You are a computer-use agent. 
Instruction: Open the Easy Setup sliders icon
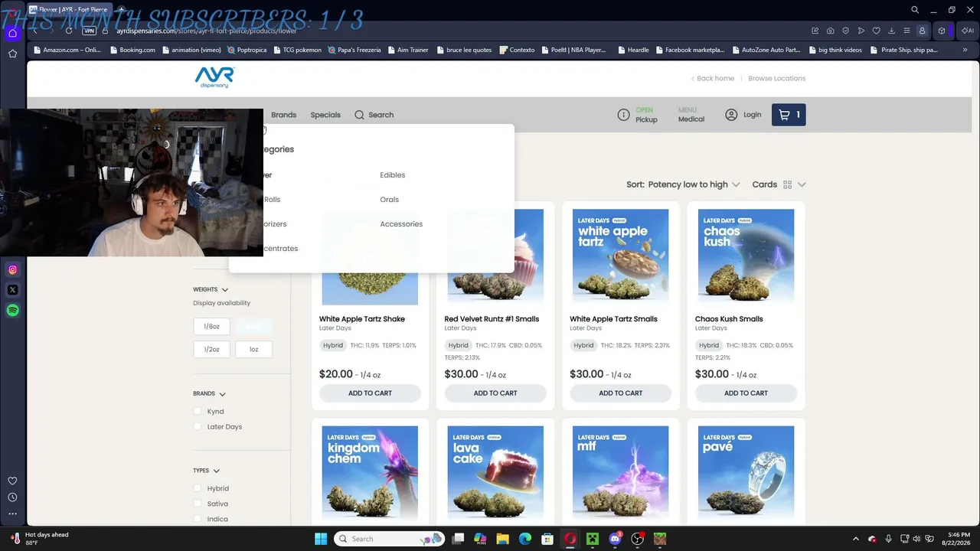point(907,31)
